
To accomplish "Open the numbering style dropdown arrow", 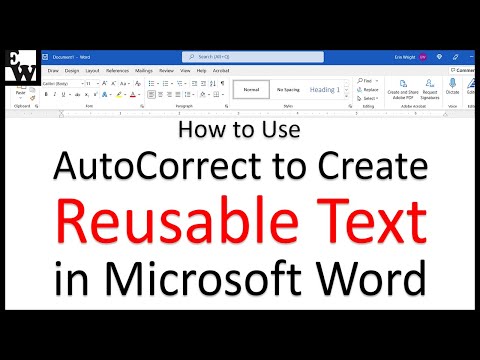I will [172, 83].
